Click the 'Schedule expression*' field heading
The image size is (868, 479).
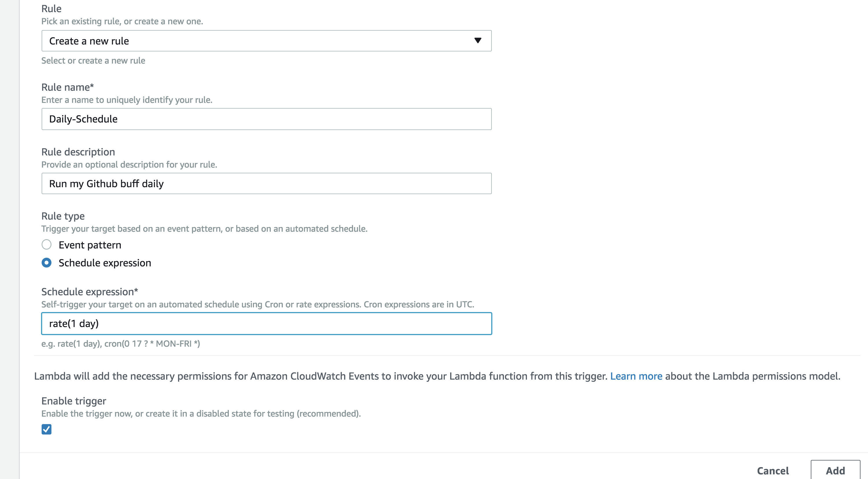tap(90, 292)
